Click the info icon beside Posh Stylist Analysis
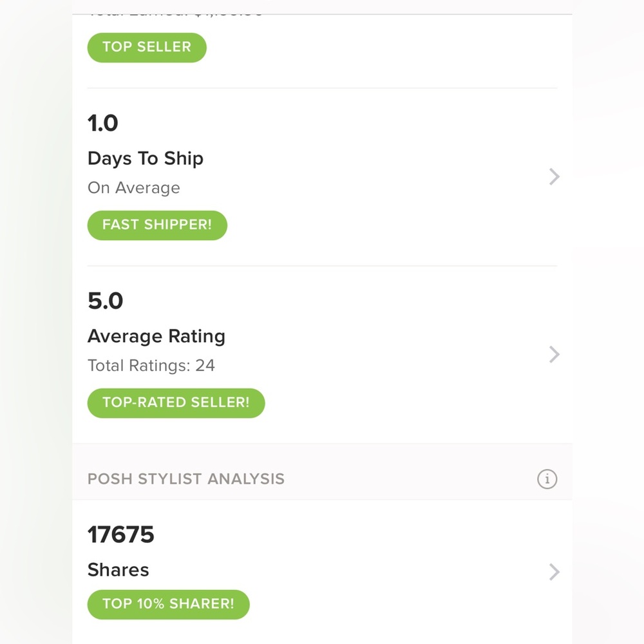Screen dimensions: 644x644 pos(547,479)
